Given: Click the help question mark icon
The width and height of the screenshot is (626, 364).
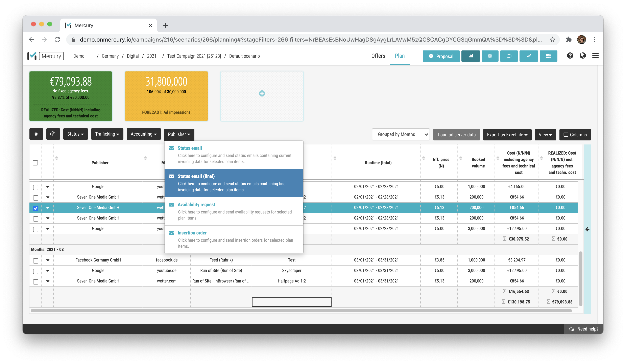Looking at the screenshot, I should (x=570, y=56).
